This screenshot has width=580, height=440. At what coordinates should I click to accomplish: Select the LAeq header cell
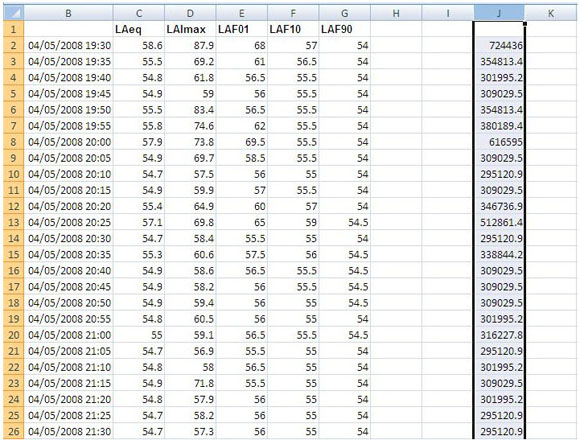(x=139, y=29)
